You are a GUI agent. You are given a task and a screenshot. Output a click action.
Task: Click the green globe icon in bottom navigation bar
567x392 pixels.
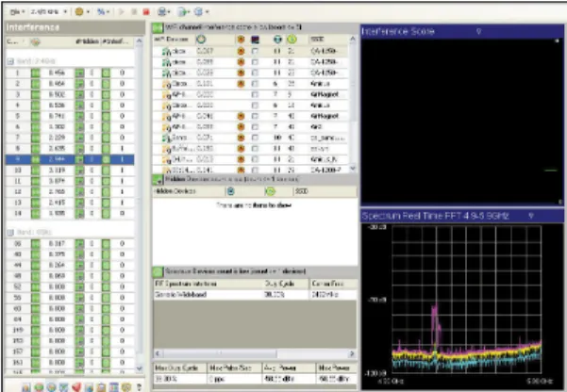[x=39, y=387]
